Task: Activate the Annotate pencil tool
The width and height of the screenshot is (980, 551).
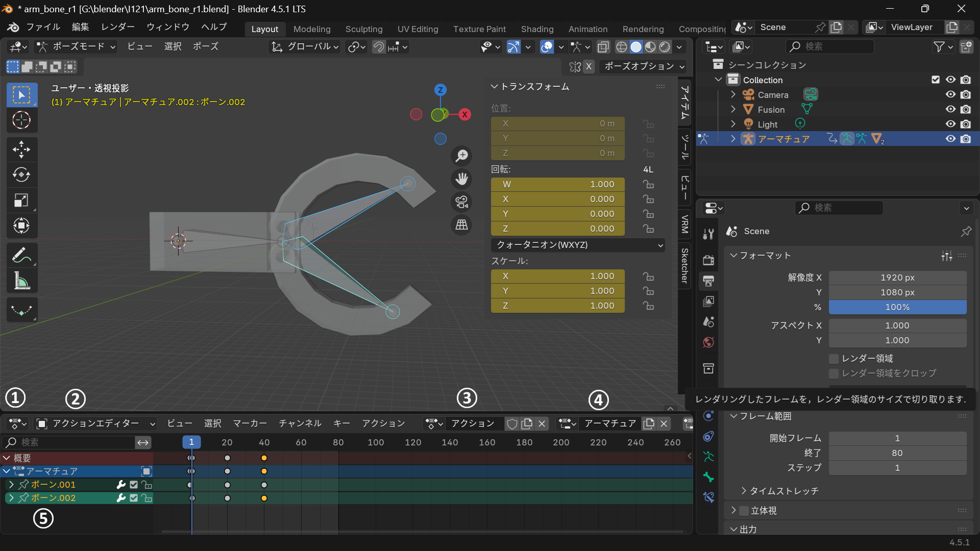Action: pyautogui.click(x=21, y=255)
